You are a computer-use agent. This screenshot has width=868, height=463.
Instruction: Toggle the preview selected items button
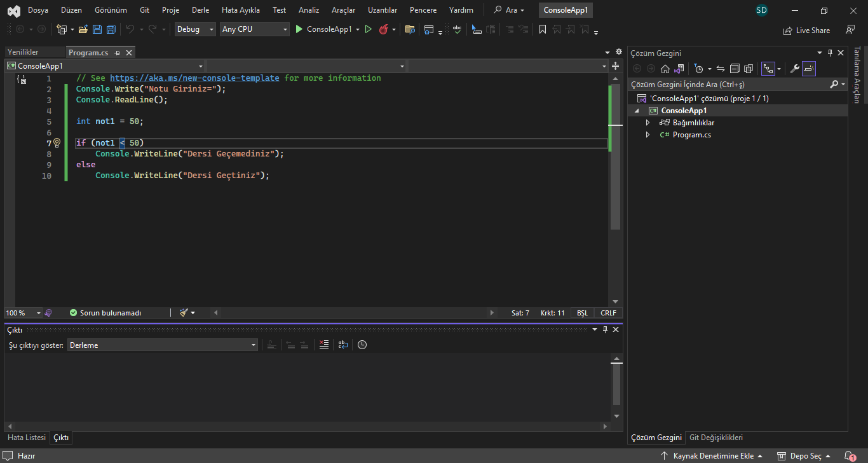point(809,69)
